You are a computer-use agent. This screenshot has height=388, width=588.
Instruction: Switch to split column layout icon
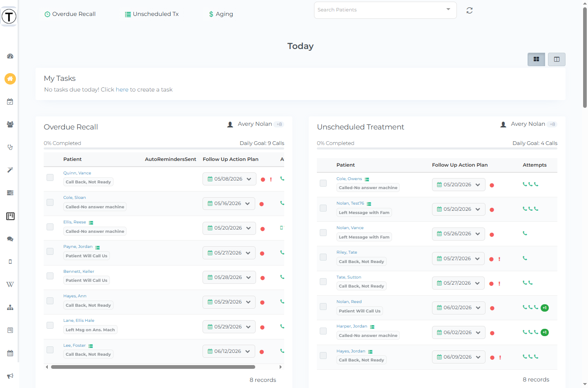(x=557, y=59)
